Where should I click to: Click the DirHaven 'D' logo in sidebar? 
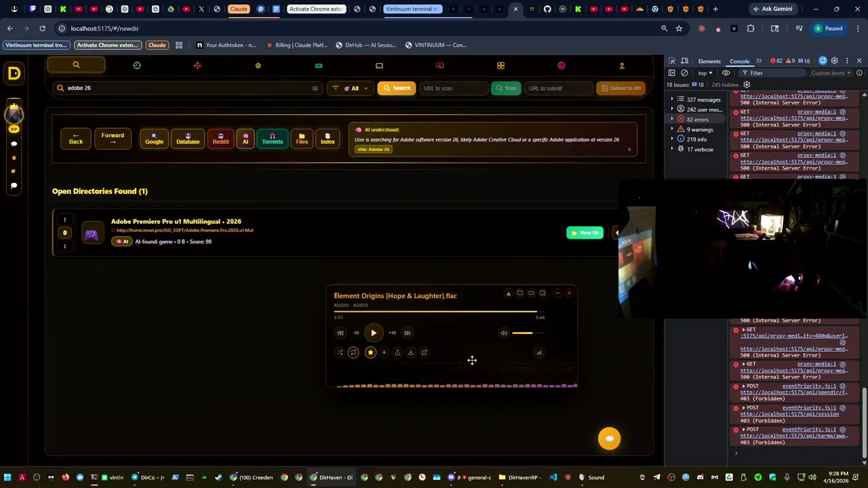coord(14,73)
